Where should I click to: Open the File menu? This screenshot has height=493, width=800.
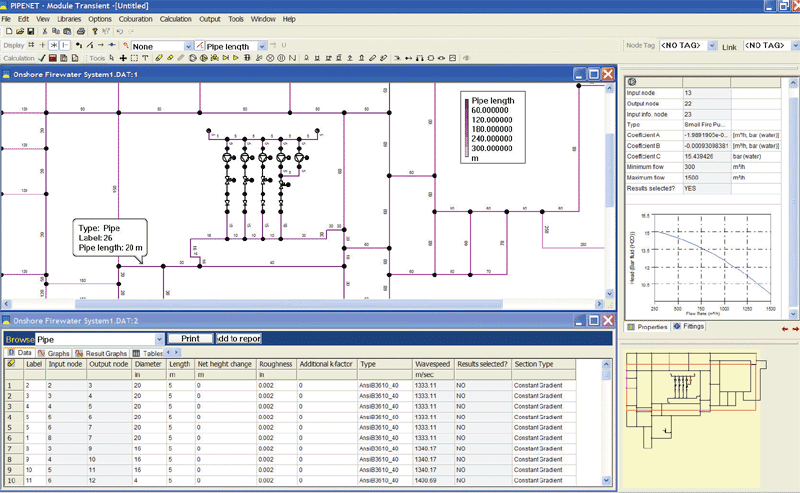(x=6, y=19)
